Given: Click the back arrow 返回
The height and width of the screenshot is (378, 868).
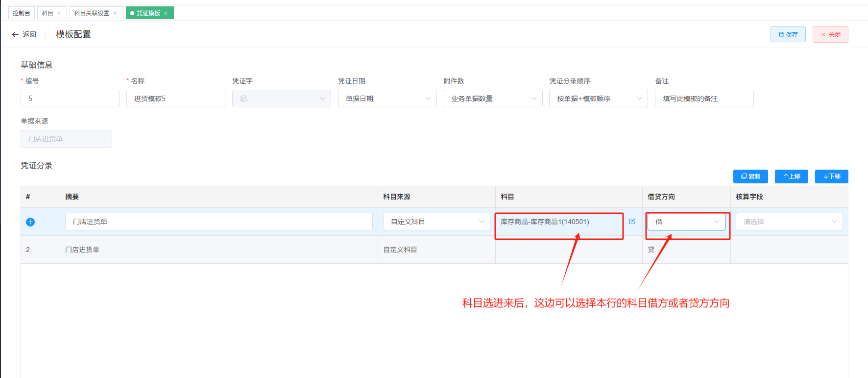Looking at the screenshot, I should 24,34.
